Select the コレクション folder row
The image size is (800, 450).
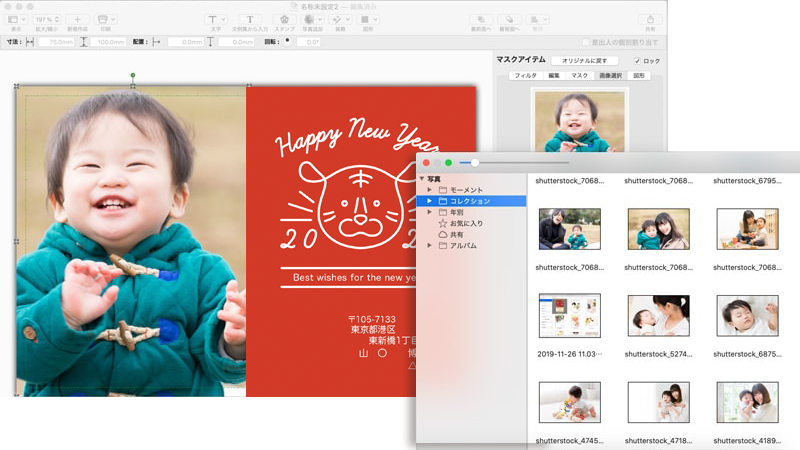[x=472, y=201]
